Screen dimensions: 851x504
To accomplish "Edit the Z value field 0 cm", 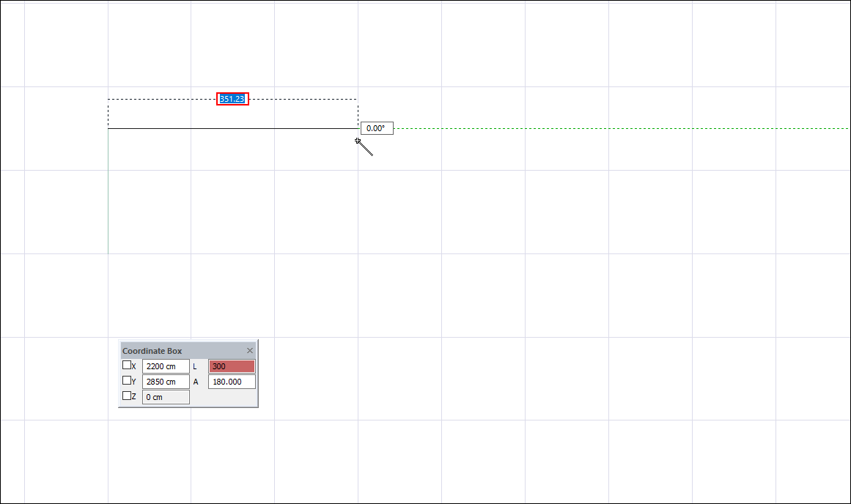I will (x=166, y=396).
